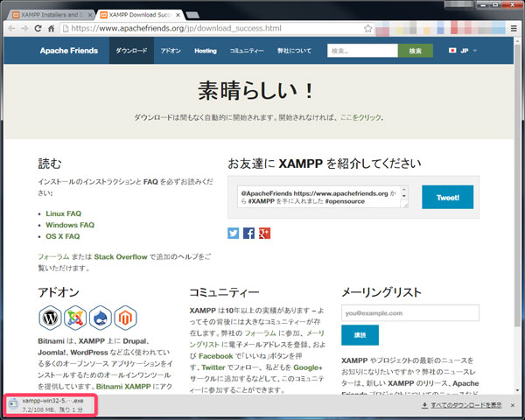Open the Joomla add-on icon
This screenshot has height=420, width=525.
(x=75, y=318)
